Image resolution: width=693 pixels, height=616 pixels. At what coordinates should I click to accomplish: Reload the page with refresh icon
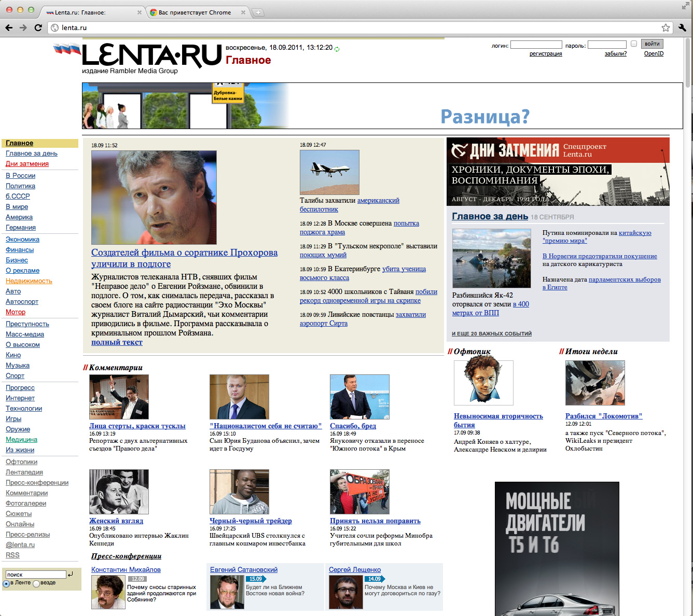38,28
